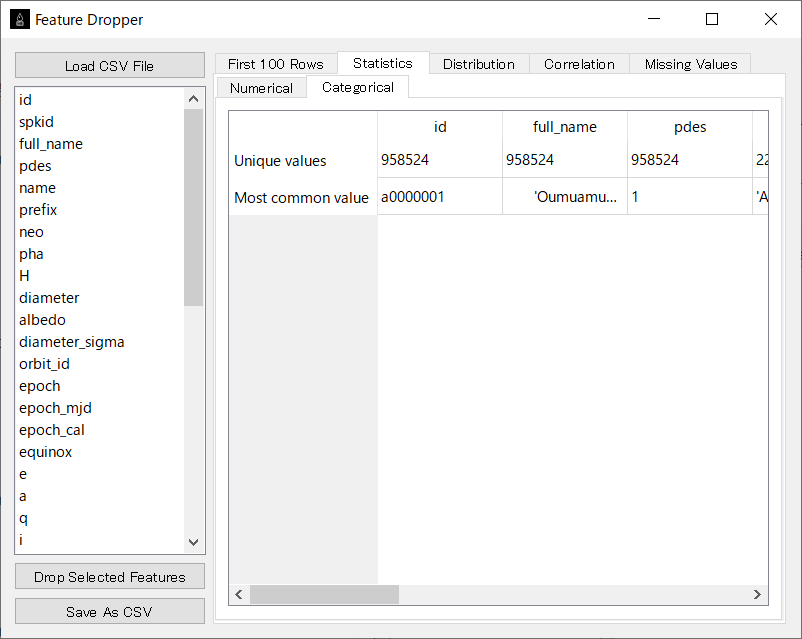The width and height of the screenshot is (802, 639).
Task: Select 'orbit_id' in the feature list
Action: click(x=100, y=364)
